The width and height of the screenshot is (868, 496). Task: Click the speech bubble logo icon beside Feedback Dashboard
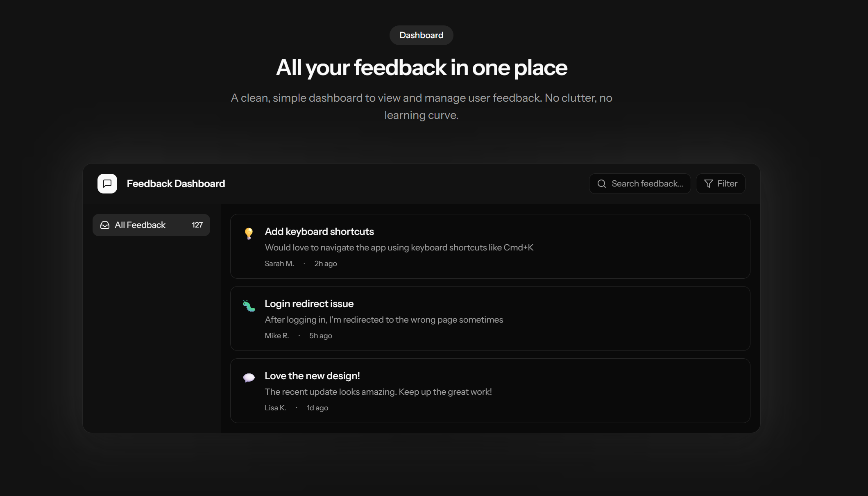coord(107,184)
